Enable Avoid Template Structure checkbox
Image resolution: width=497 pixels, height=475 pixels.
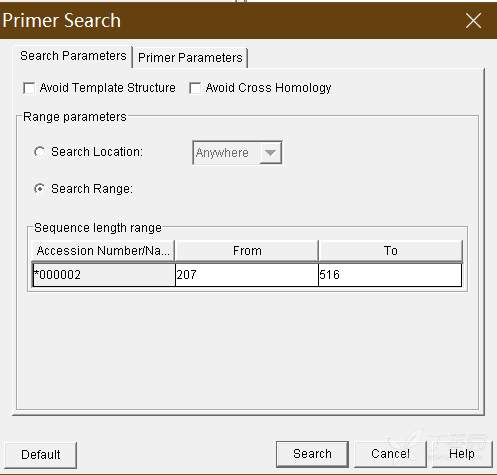click(29, 88)
